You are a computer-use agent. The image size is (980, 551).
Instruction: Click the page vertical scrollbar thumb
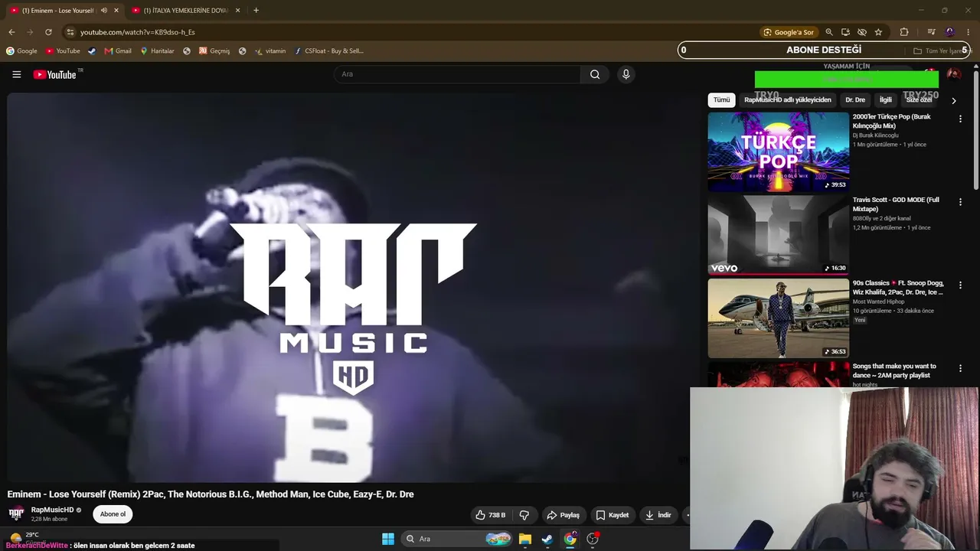(x=975, y=130)
